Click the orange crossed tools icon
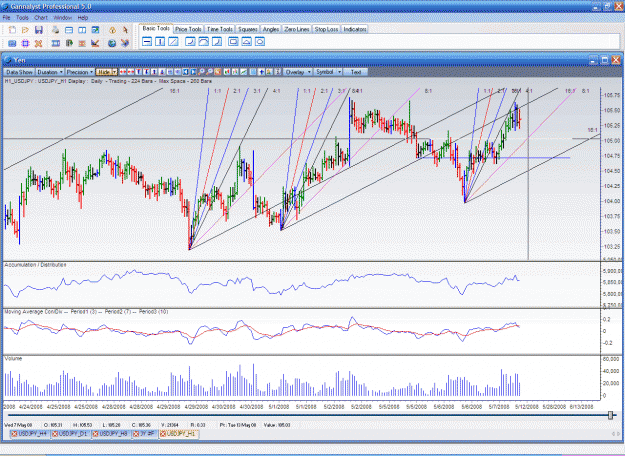The image size is (625, 456). coord(39,43)
